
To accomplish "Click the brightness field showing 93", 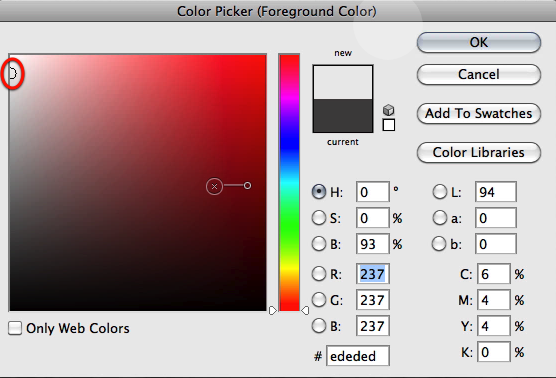I will point(373,244).
